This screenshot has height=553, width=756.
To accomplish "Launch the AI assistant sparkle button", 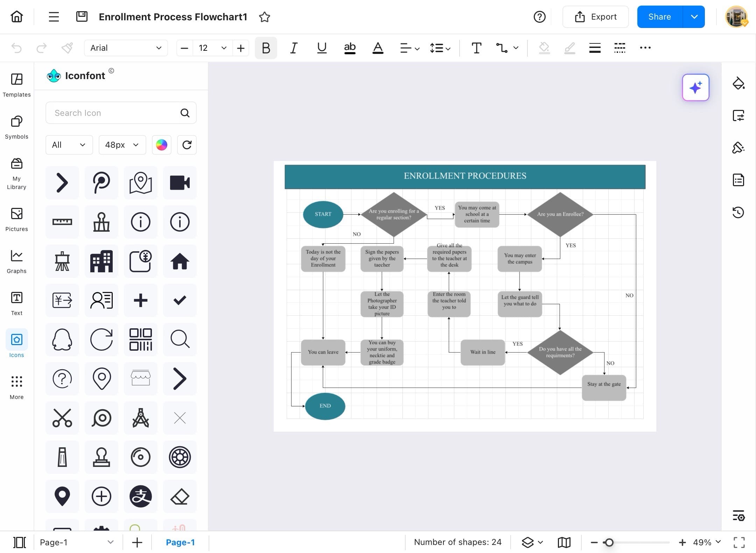I will click(696, 87).
